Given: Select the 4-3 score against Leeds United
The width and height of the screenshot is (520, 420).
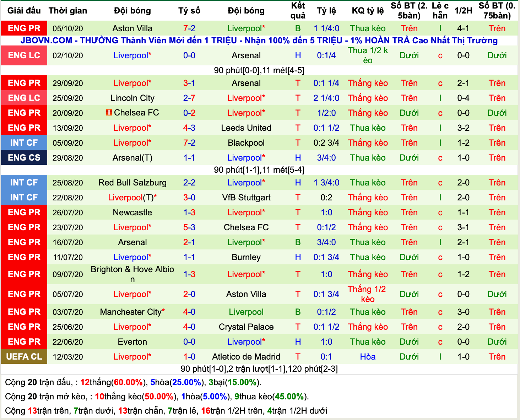Looking at the screenshot, I should point(189,128).
